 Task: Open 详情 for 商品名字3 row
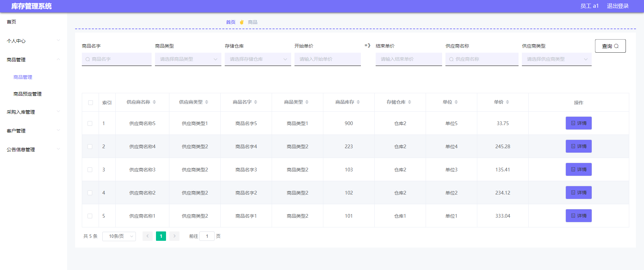[579, 169]
